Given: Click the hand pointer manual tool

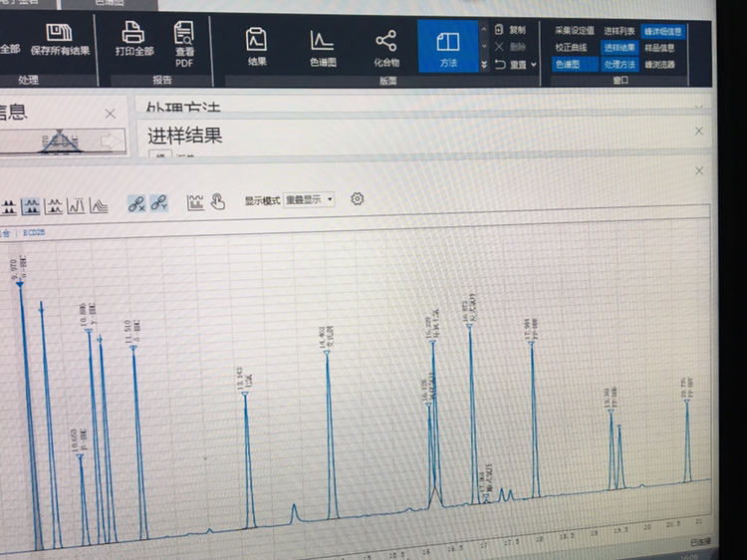Looking at the screenshot, I should [218, 201].
